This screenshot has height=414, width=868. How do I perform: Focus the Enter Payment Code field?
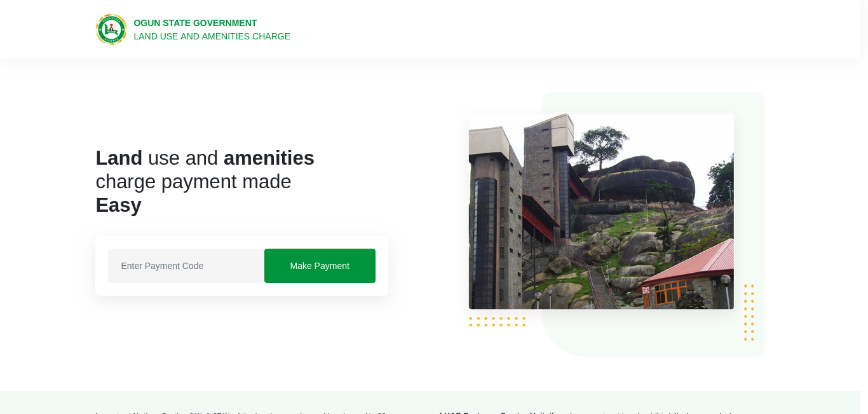pos(186,266)
